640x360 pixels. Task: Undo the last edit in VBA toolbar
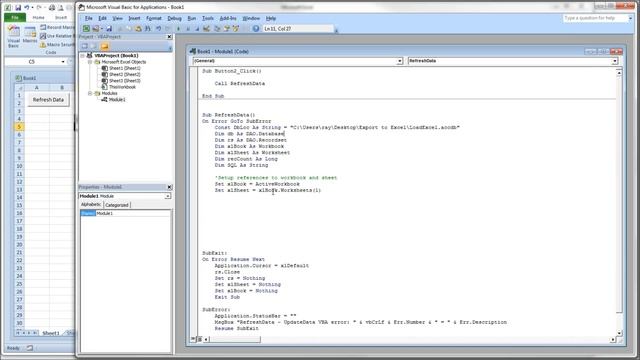click(158, 29)
